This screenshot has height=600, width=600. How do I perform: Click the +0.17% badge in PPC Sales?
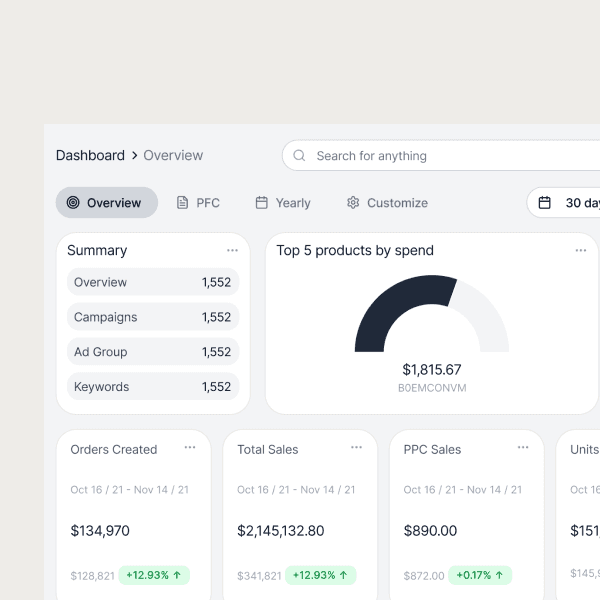coord(480,575)
